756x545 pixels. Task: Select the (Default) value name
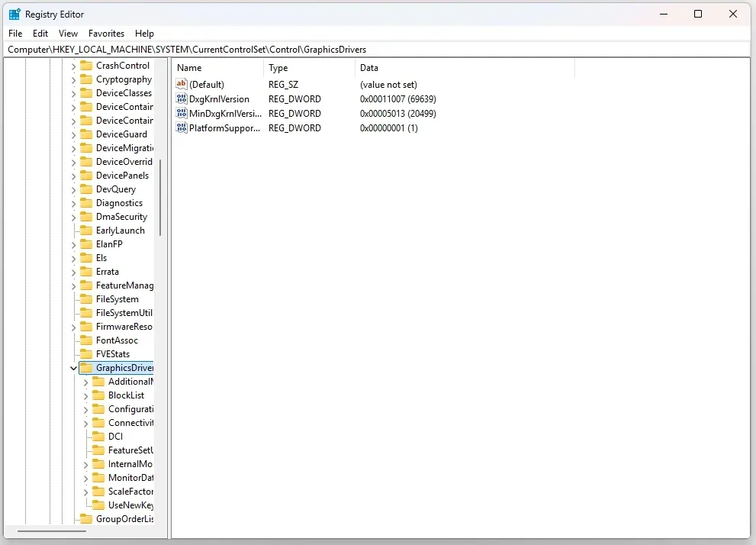tap(207, 85)
